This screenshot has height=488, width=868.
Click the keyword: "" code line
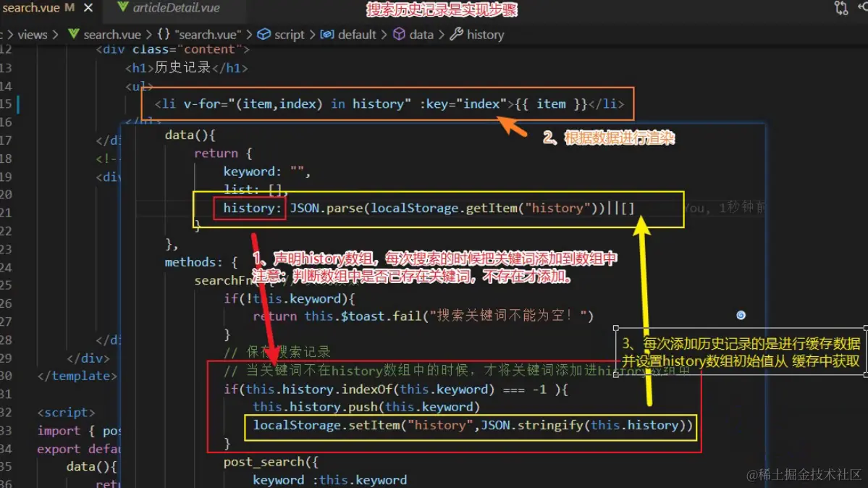click(x=267, y=172)
